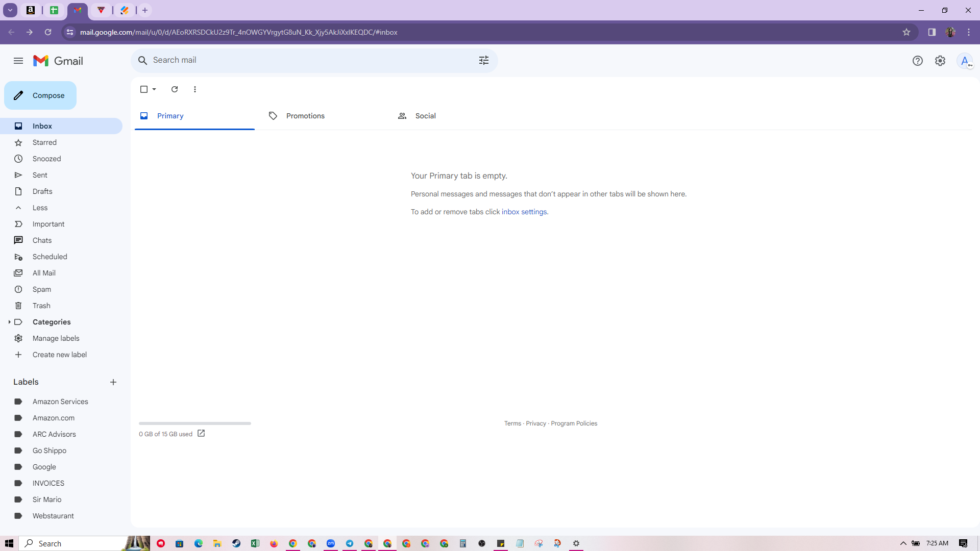The height and width of the screenshot is (551, 980).
Task: Click the Windows taskbar search box
Action: tap(84, 543)
